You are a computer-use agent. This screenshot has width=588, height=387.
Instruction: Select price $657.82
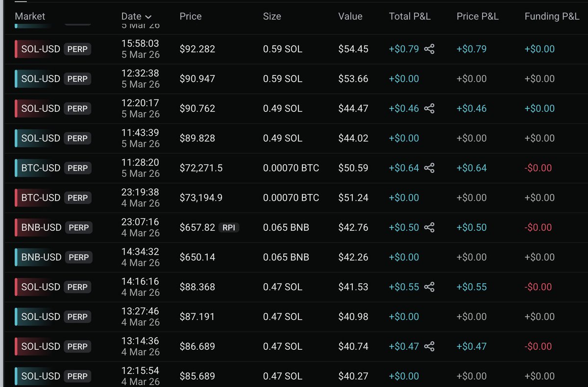(x=197, y=227)
